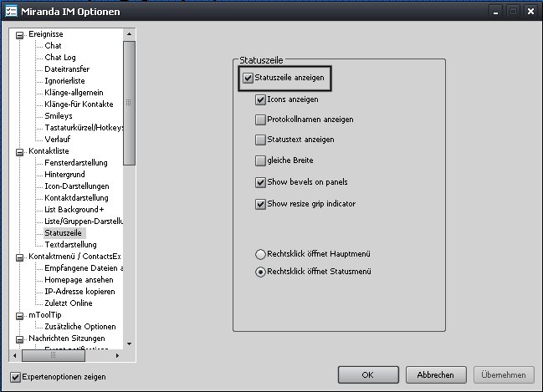The height and width of the screenshot is (392, 543).
Task: Check the gleiche Breite option
Action: tap(260, 160)
